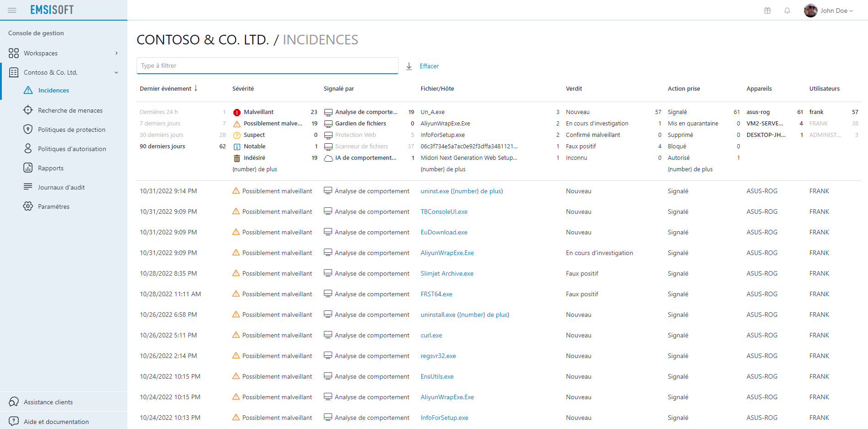Screen dimensions: 868x429
Task: Filter by Notable info icon
Action: pyautogui.click(x=237, y=147)
